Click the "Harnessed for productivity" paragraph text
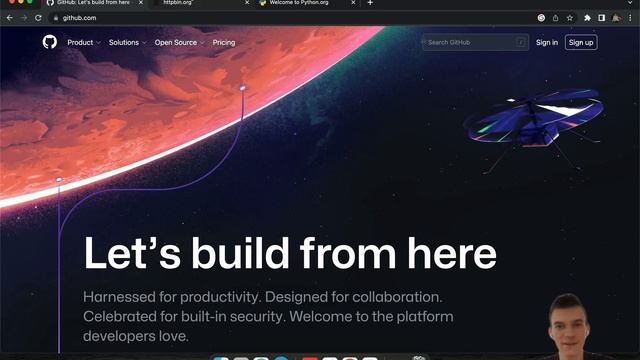This screenshot has width=640, height=360. [268, 316]
